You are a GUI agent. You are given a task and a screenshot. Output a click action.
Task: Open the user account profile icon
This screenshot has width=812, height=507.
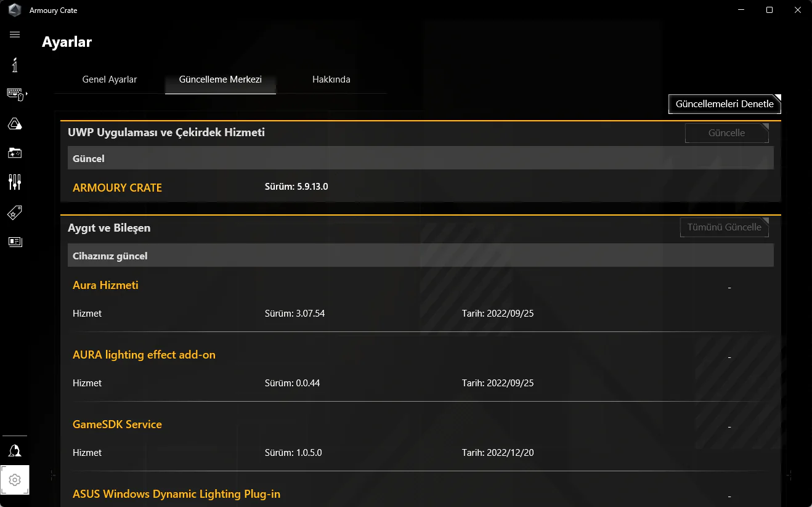(x=15, y=450)
